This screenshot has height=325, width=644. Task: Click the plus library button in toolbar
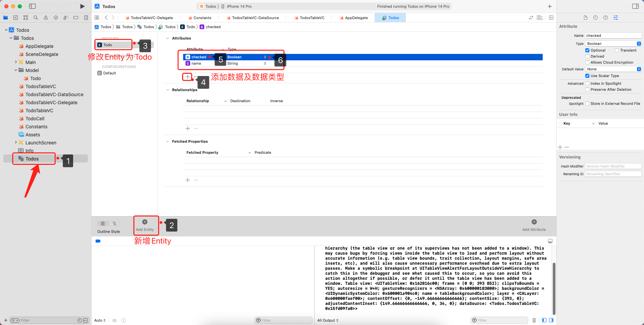550,6
